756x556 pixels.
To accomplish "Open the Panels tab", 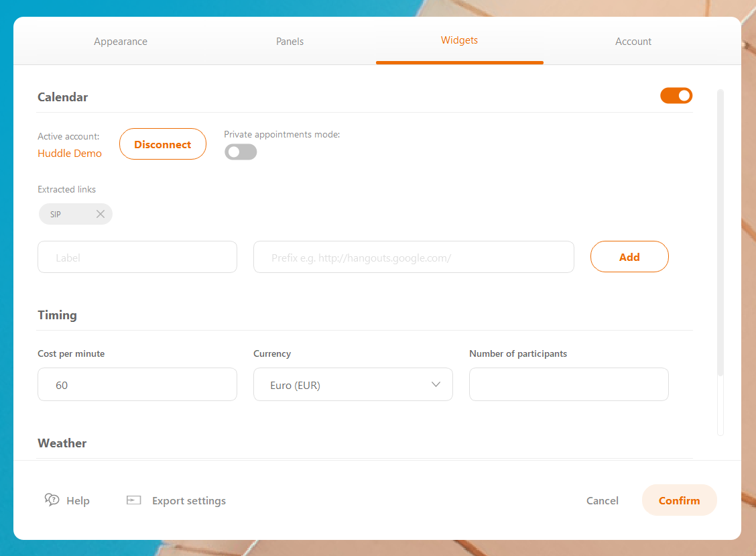I will point(290,42).
